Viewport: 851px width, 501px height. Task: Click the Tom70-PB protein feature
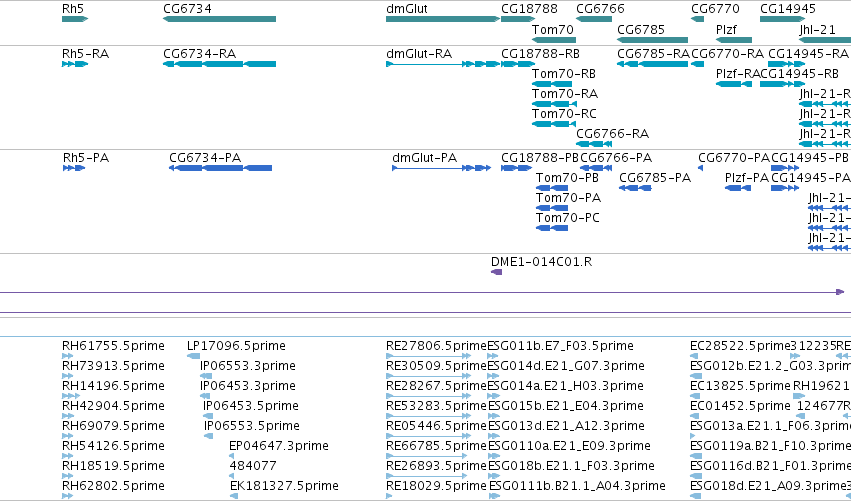coord(552,188)
